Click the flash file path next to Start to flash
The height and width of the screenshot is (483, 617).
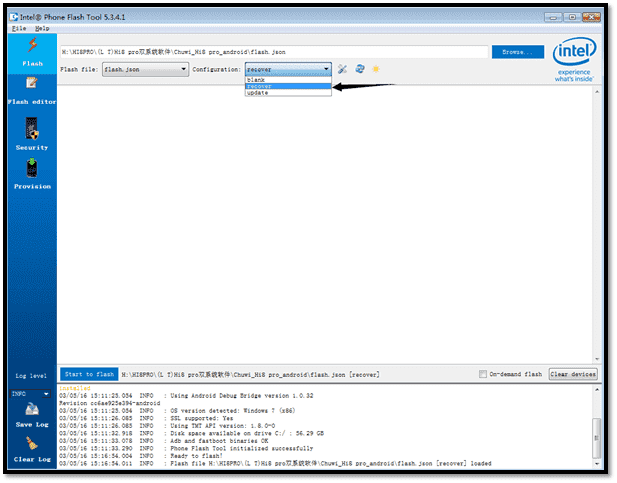tap(250, 374)
